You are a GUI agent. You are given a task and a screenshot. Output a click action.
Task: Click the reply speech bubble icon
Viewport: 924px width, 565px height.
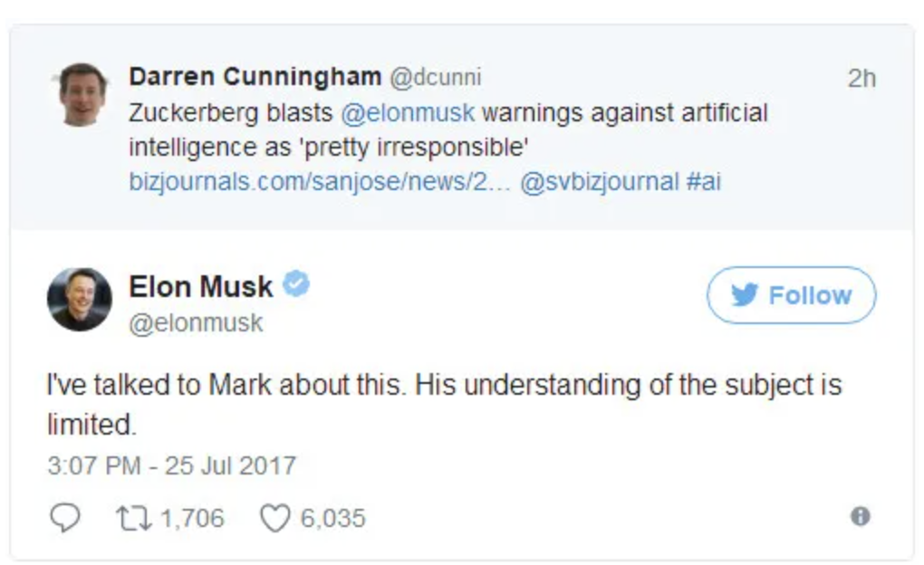tap(64, 517)
